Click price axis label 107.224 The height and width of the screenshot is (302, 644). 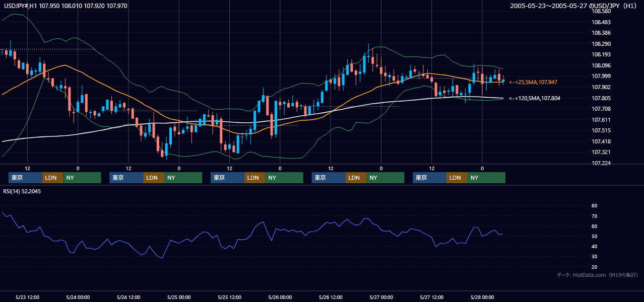coord(601,163)
